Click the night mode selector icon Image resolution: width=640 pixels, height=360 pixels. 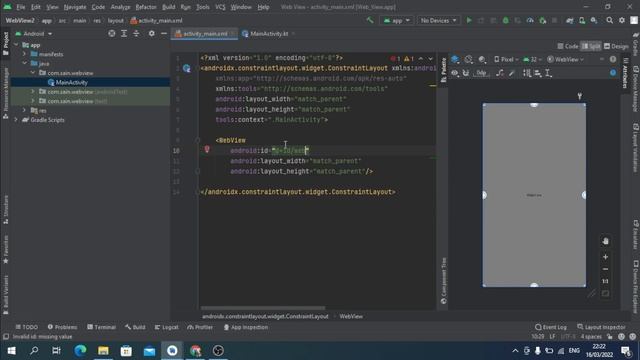point(482,60)
